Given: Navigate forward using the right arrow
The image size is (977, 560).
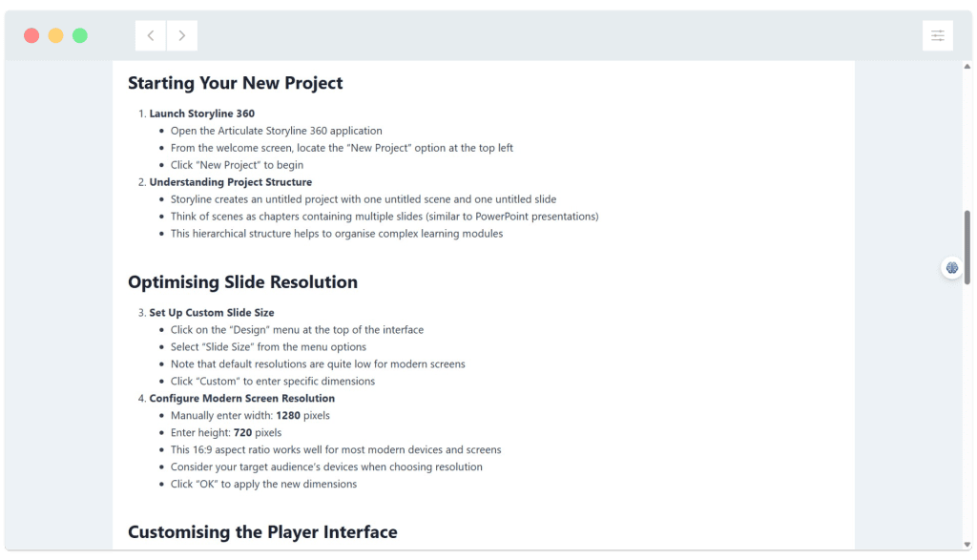Looking at the screenshot, I should coord(181,35).
